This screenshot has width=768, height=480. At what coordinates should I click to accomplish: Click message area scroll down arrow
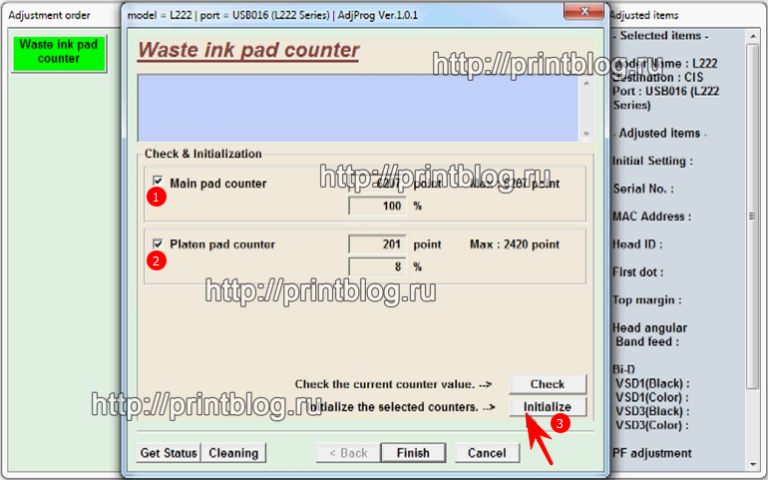coord(586,134)
